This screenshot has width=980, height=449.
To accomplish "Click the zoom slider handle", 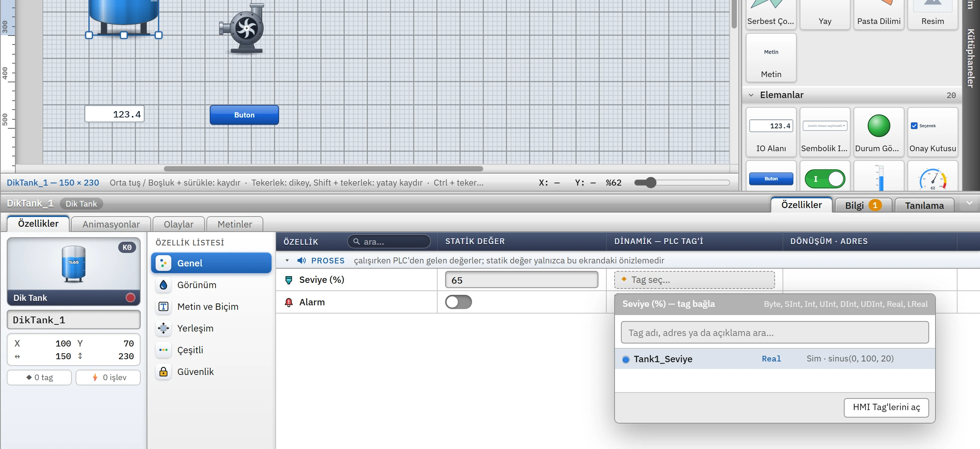I will click(650, 183).
